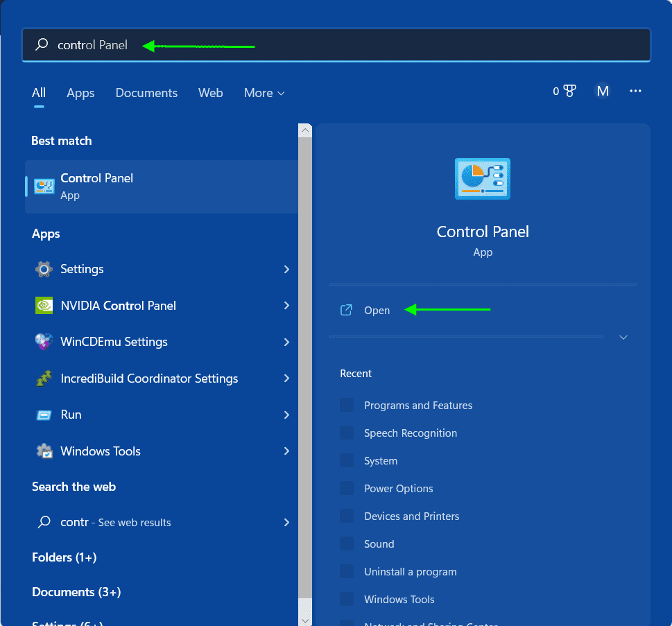This screenshot has height=626, width=672.
Task: Switch to the Web filter tab
Action: click(x=210, y=93)
